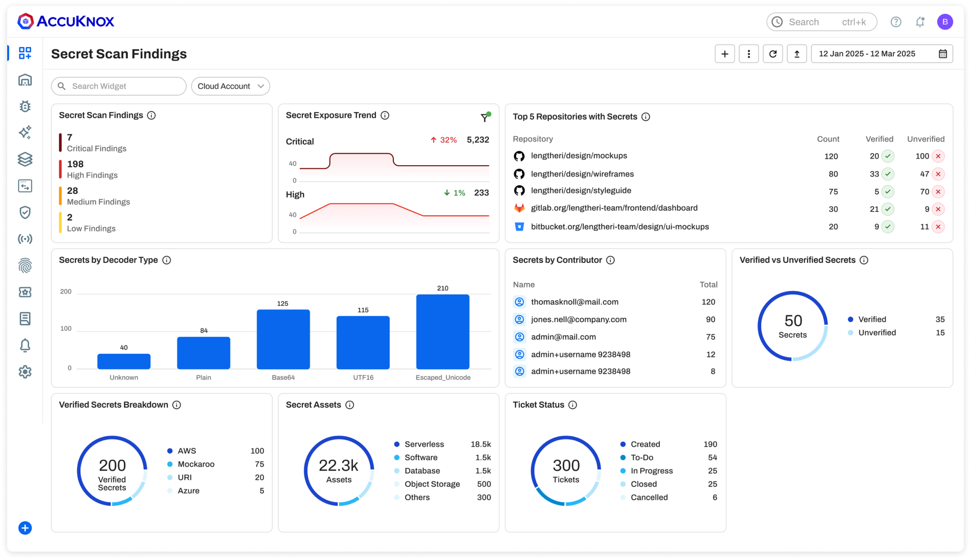Open the Cloud Account dropdown
This screenshot has height=560, width=971.
(x=230, y=86)
